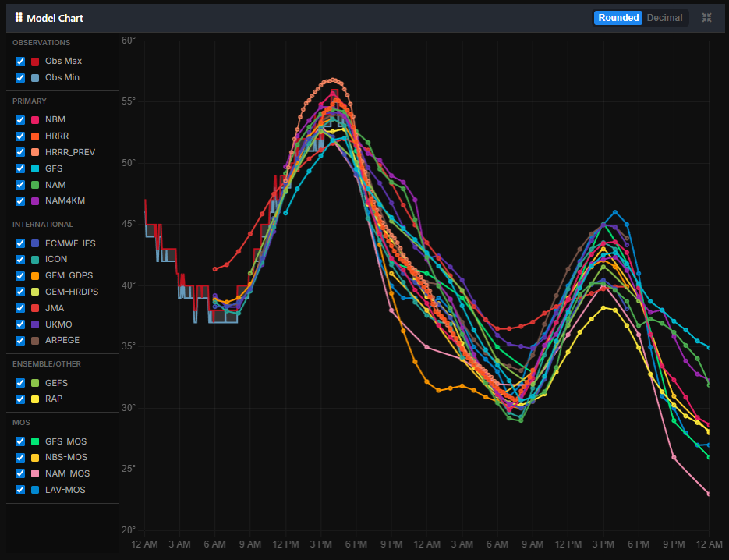Hide the NAM-MOS series checkbox
The height and width of the screenshot is (560, 729).
(20, 473)
